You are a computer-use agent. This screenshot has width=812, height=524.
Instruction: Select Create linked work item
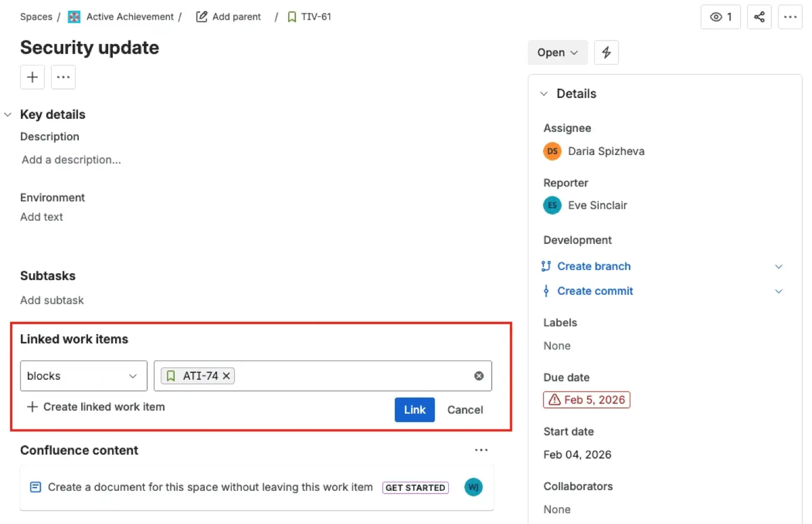pos(95,406)
